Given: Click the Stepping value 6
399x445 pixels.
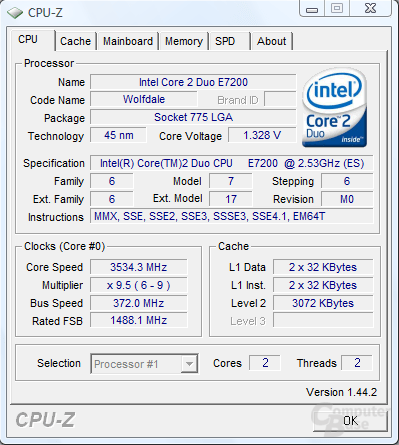Looking at the screenshot, I should click(347, 181).
